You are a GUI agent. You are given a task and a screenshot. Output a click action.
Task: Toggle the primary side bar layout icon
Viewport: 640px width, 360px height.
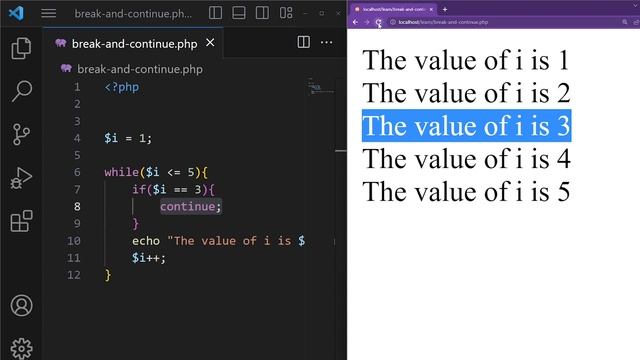[216, 13]
